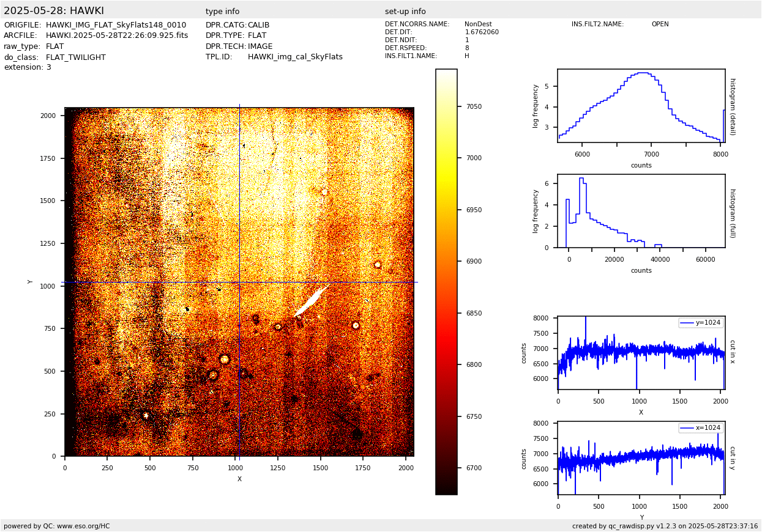Click the full histogram plot

pos(641,211)
